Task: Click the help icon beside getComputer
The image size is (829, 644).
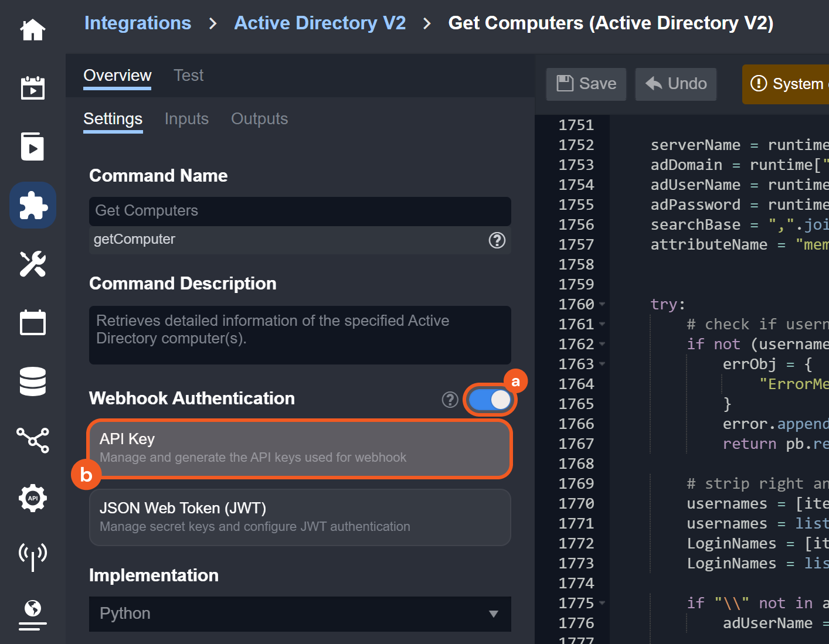Action: tap(497, 240)
